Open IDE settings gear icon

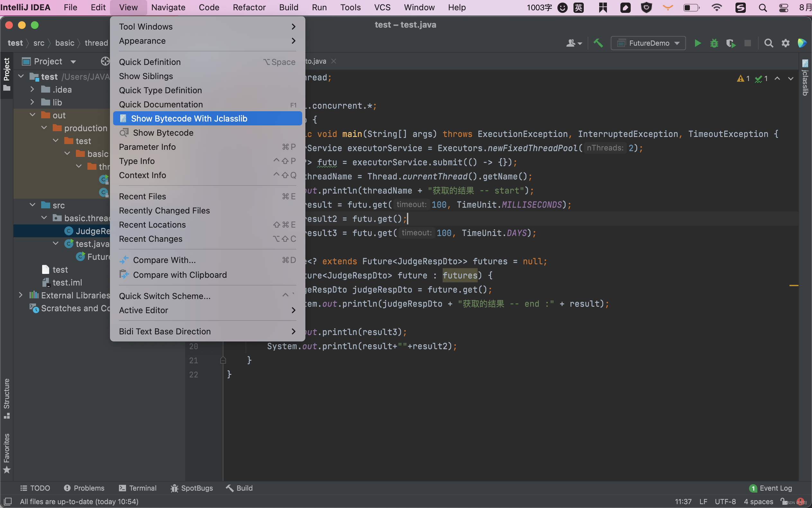tap(785, 43)
